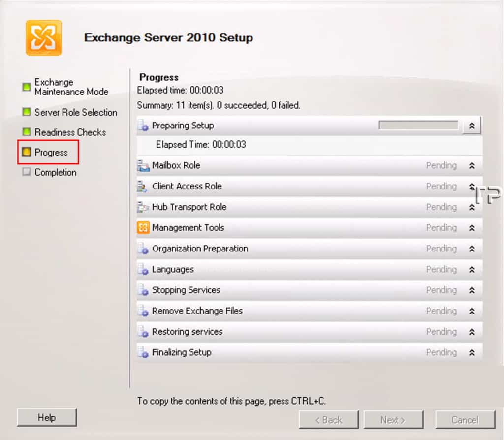Click green indicator beside Exchange Maintenance Mode
This screenshot has width=504, height=440.
pyautogui.click(x=27, y=87)
